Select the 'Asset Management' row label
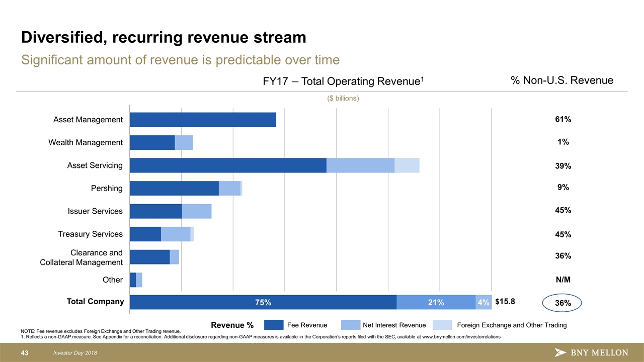The height and width of the screenshot is (362, 644). click(88, 120)
